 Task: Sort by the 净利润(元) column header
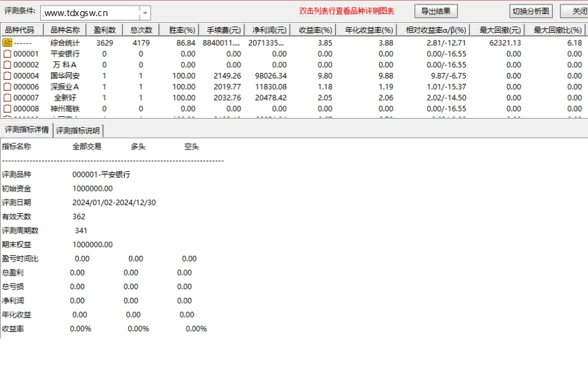pyautogui.click(x=267, y=30)
